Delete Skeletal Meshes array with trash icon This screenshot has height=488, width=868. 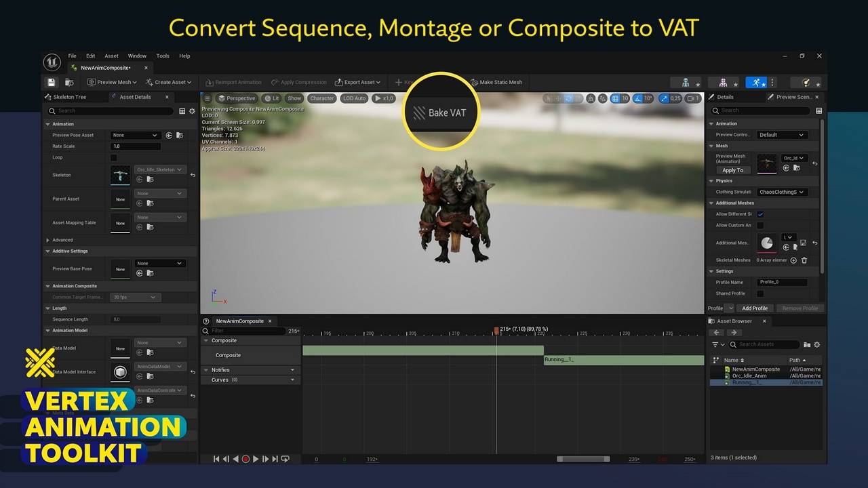point(804,260)
